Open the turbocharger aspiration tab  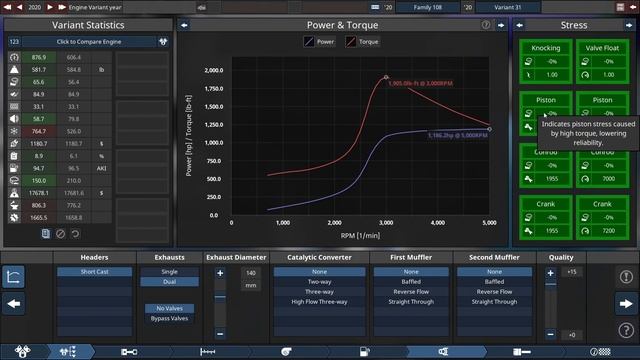click(x=286, y=351)
